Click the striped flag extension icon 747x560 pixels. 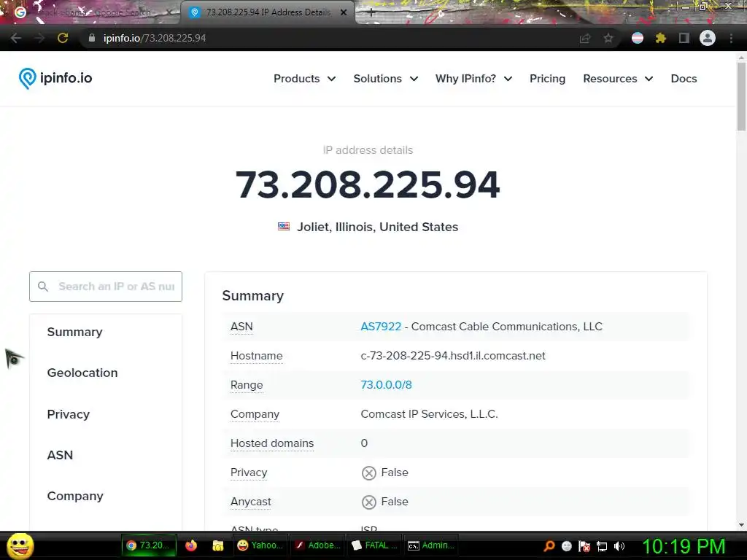(x=638, y=38)
